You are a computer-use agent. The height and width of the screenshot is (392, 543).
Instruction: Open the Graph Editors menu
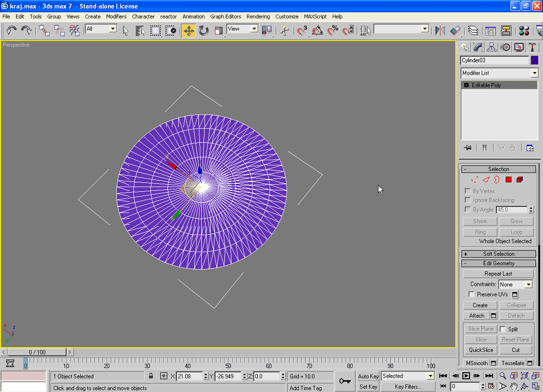[225, 16]
